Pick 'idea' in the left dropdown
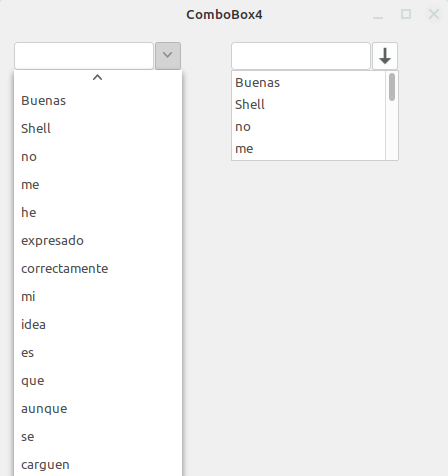This screenshot has height=476, width=448. (x=98, y=325)
